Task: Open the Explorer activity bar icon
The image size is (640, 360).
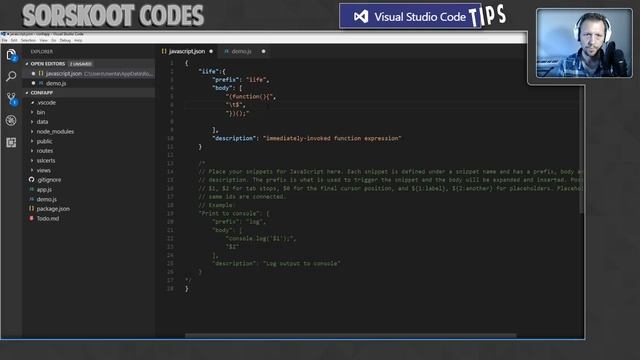Action: coord(11,55)
